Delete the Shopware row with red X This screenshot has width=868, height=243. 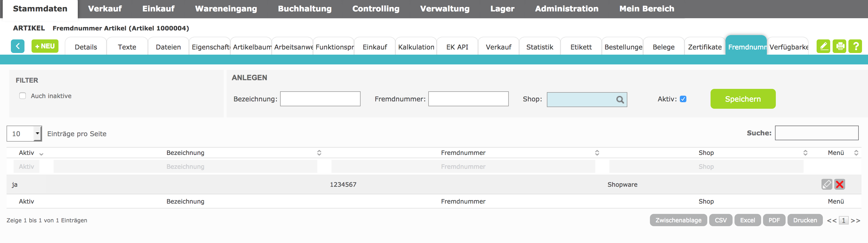coord(840,184)
